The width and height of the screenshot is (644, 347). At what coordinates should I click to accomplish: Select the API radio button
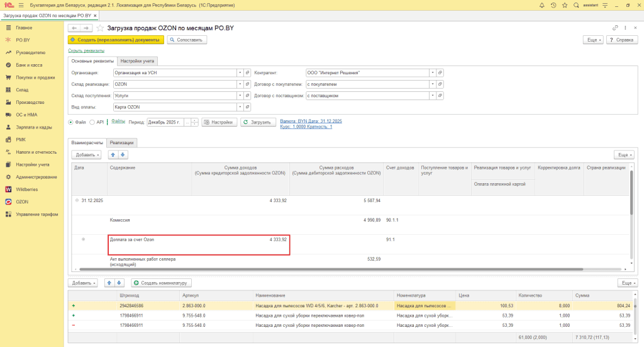92,122
